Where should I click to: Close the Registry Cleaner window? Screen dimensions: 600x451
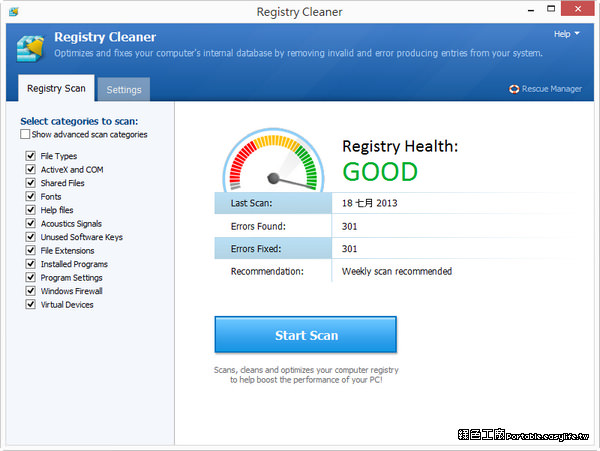point(578,8)
